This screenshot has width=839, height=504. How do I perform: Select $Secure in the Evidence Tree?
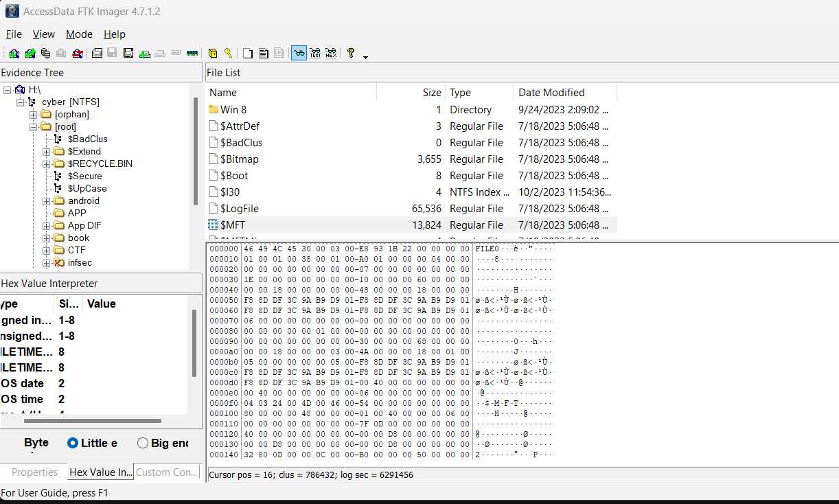85,176
